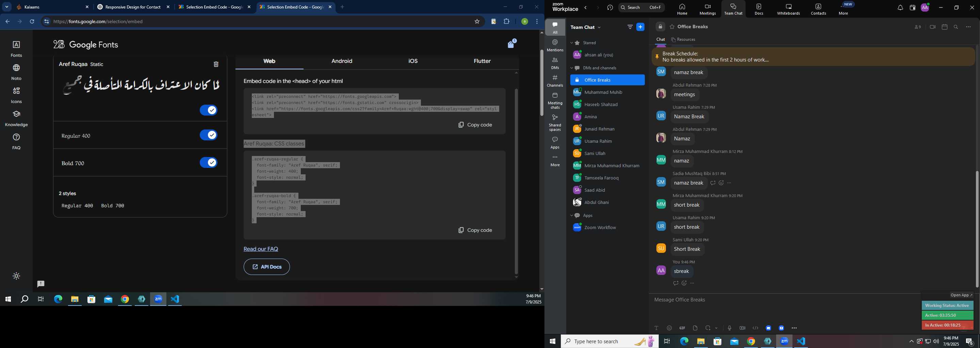
Task: Delete Aref Ruqaa font with trash icon
Action: point(216,64)
